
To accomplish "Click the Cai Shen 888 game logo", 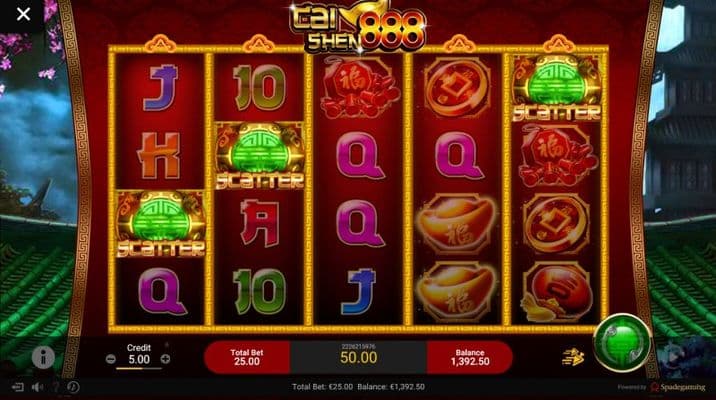I will tap(358, 27).
